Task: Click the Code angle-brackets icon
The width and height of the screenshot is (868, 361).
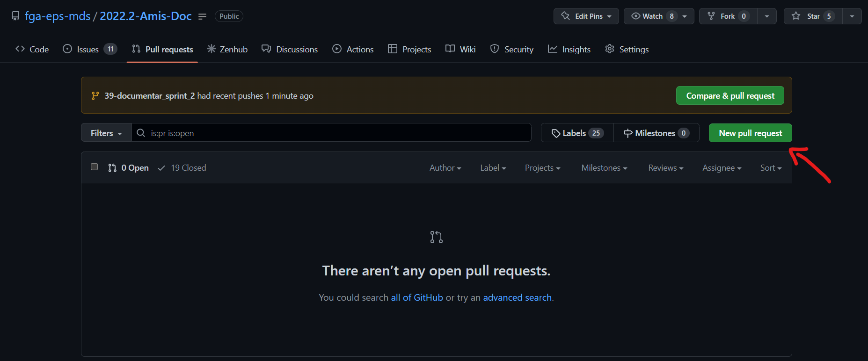Action: point(20,49)
